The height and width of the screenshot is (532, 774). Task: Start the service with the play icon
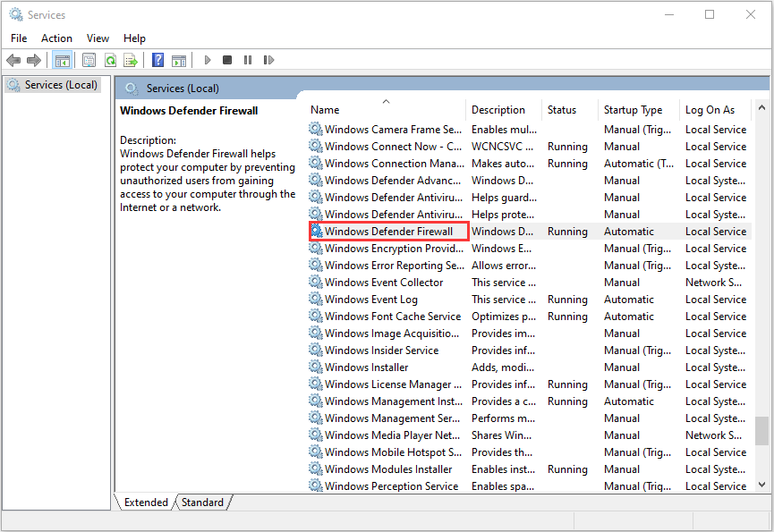click(x=208, y=60)
